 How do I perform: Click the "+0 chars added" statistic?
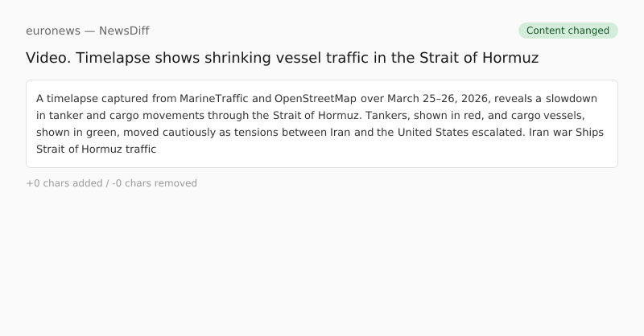(64, 183)
